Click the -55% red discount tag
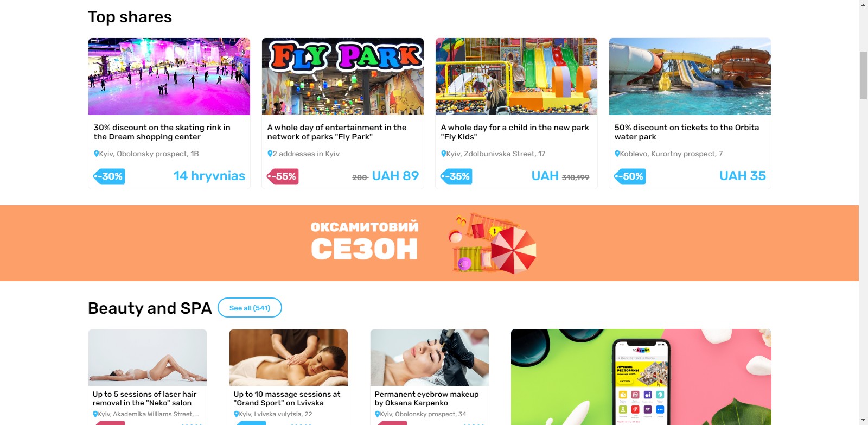This screenshot has width=868, height=425. pyautogui.click(x=283, y=176)
